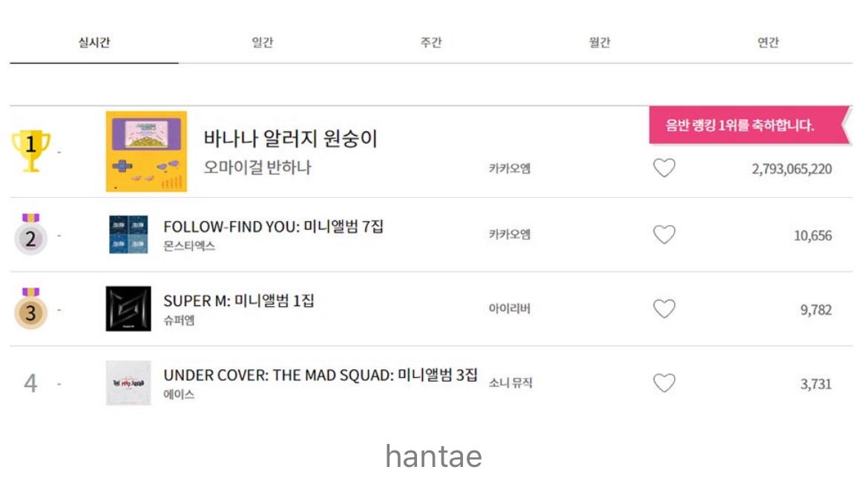Switch to the 일간 tab

(x=263, y=43)
